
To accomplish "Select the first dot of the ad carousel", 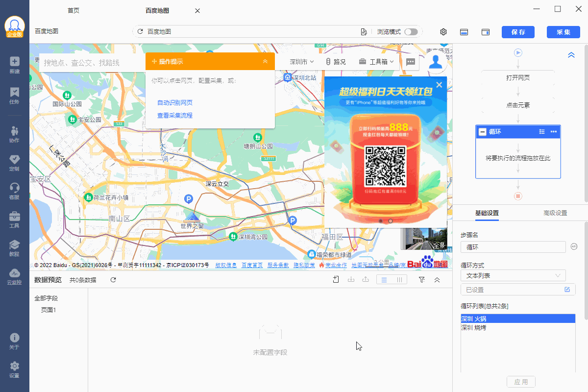I will [381, 221].
